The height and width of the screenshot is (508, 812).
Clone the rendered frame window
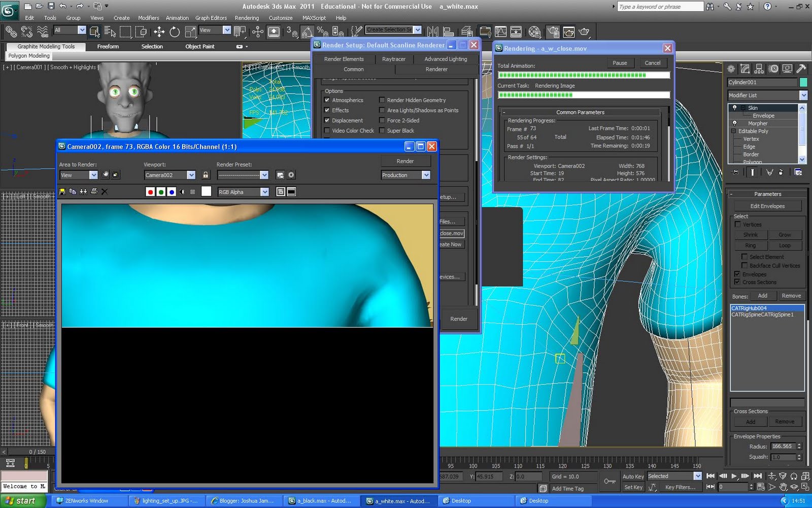tap(83, 192)
